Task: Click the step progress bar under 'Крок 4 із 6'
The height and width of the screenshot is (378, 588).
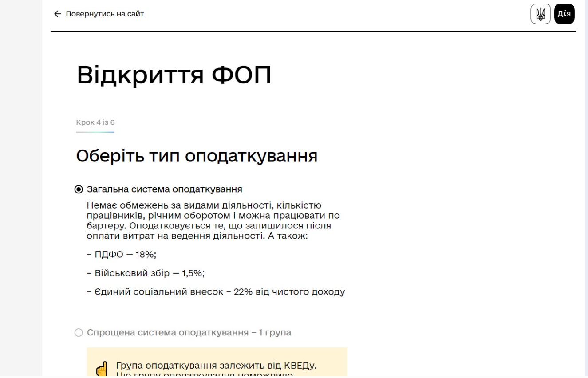Action: click(x=95, y=132)
